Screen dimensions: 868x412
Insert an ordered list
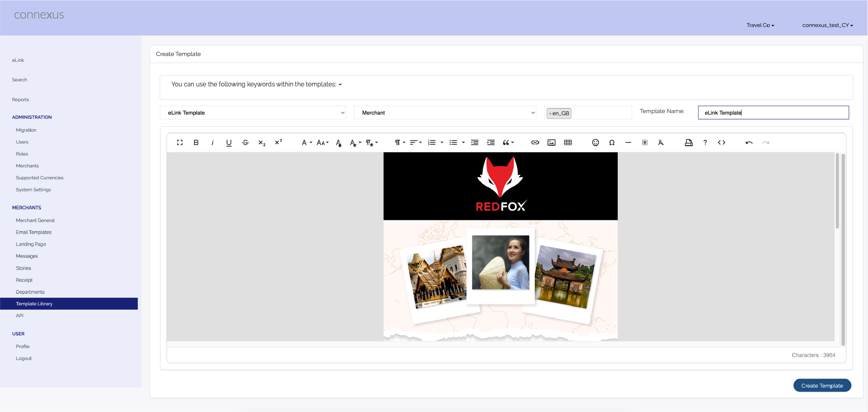[x=432, y=143]
